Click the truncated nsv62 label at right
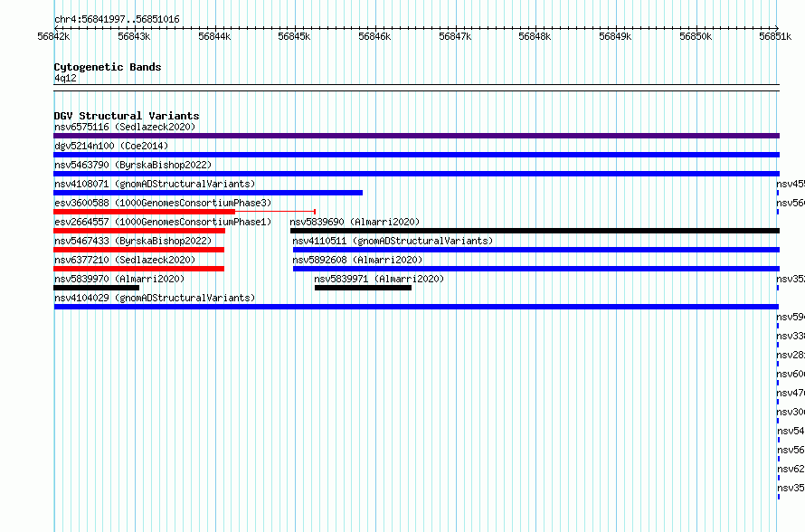Viewport: 805px width, 532px height. (791, 469)
